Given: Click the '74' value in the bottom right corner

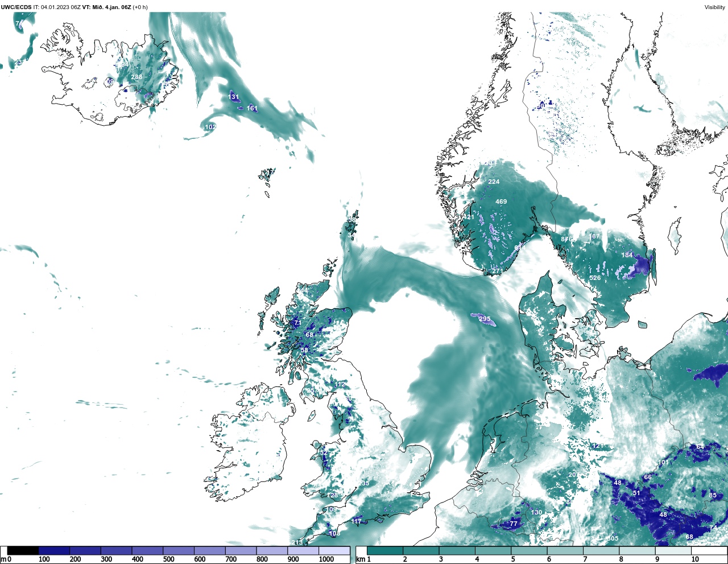Looking at the screenshot, I should (x=713, y=528).
